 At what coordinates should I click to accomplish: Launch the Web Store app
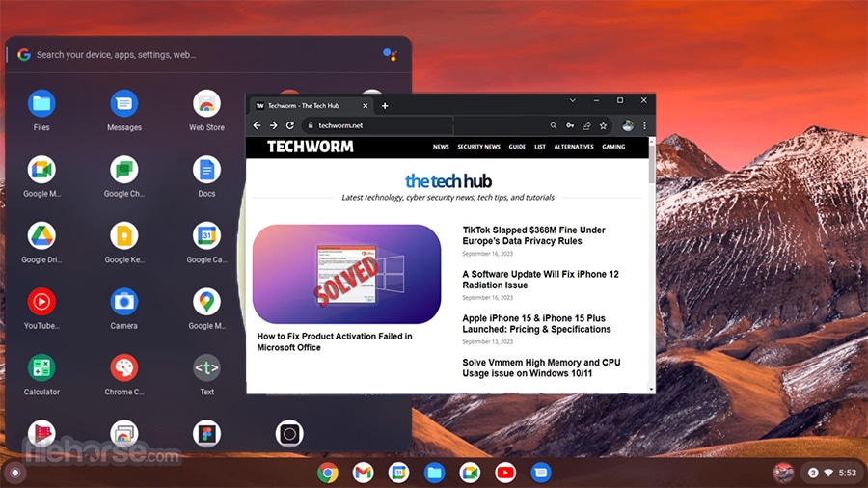click(206, 104)
